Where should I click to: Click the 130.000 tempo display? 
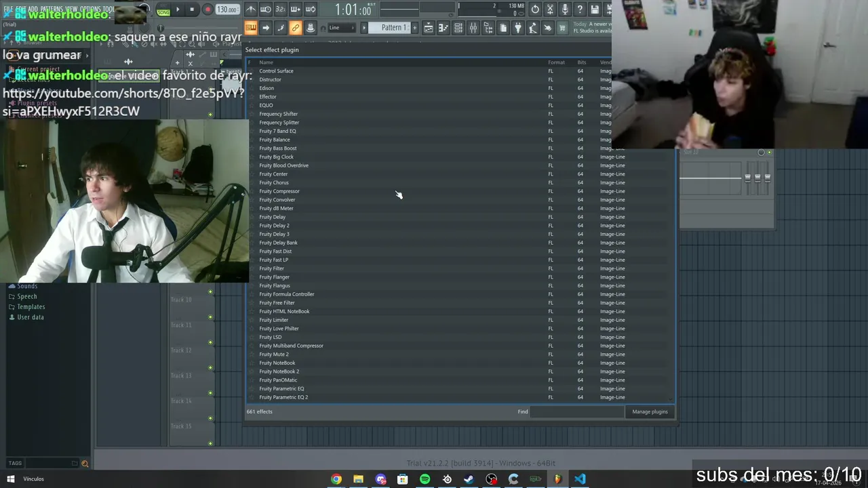click(x=227, y=10)
